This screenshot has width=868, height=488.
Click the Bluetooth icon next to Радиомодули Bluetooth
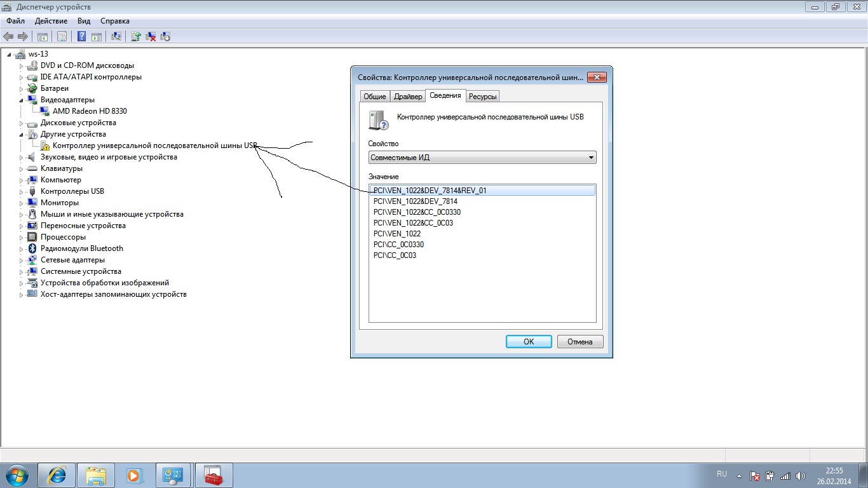[x=33, y=248]
